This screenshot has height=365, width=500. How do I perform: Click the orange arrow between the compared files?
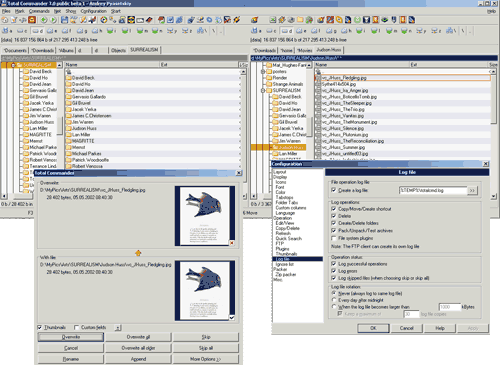[138, 253]
